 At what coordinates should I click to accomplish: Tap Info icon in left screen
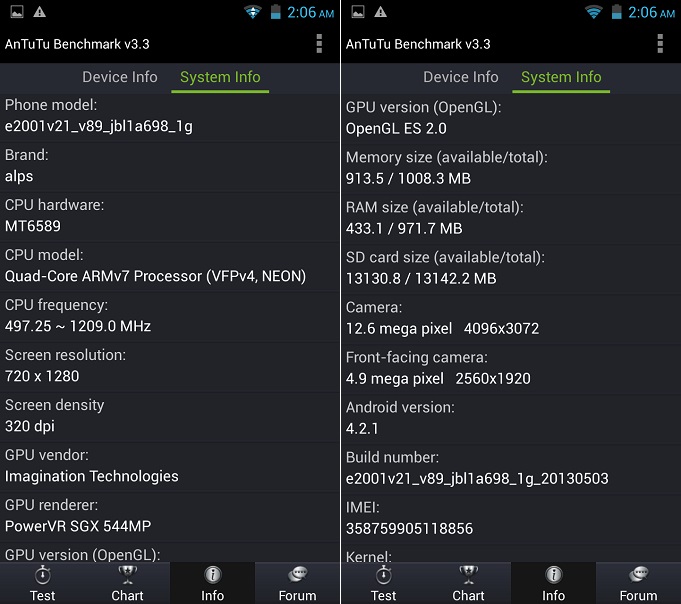pyautogui.click(x=212, y=575)
